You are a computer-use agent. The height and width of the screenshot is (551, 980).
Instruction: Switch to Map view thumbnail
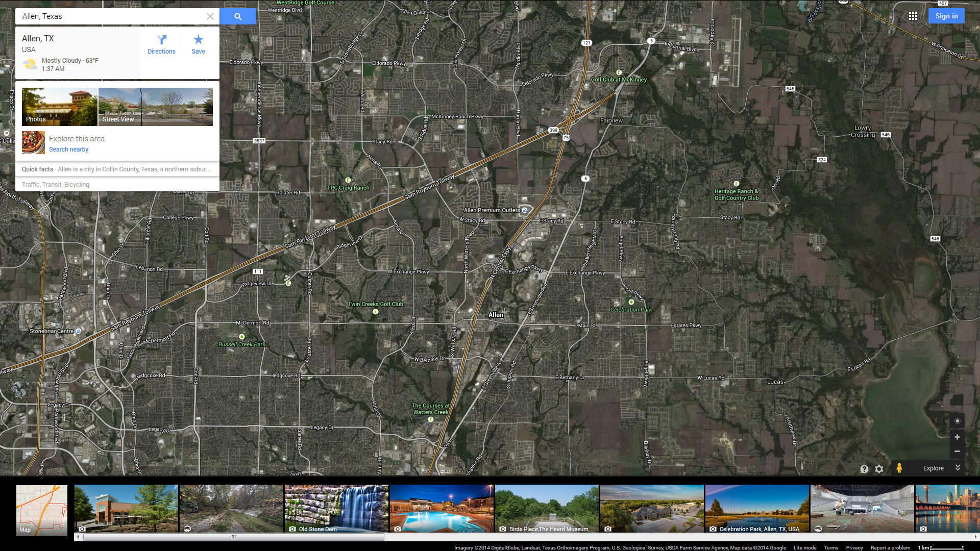[x=42, y=510]
